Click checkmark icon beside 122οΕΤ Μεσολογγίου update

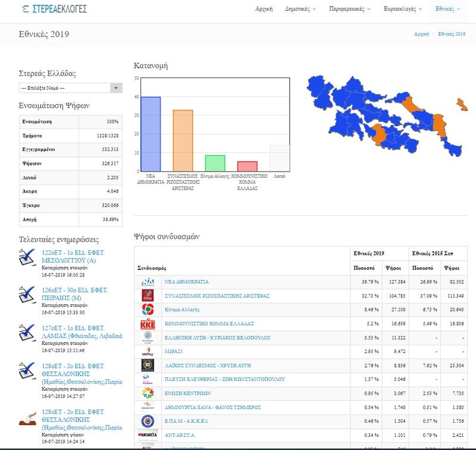[x=27, y=257]
